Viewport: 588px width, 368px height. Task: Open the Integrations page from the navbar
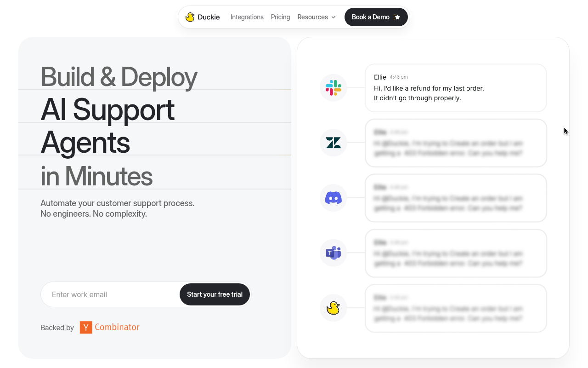247,17
